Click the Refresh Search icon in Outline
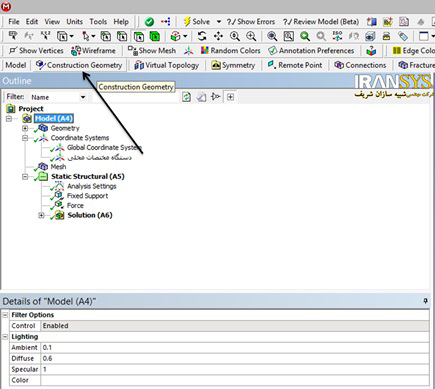Image resolution: width=435 pixels, height=389 pixels. (186, 97)
